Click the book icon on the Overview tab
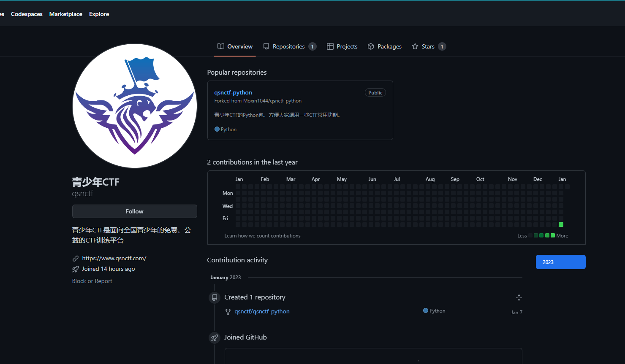This screenshot has height=364, width=625. pyautogui.click(x=220, y=46)
